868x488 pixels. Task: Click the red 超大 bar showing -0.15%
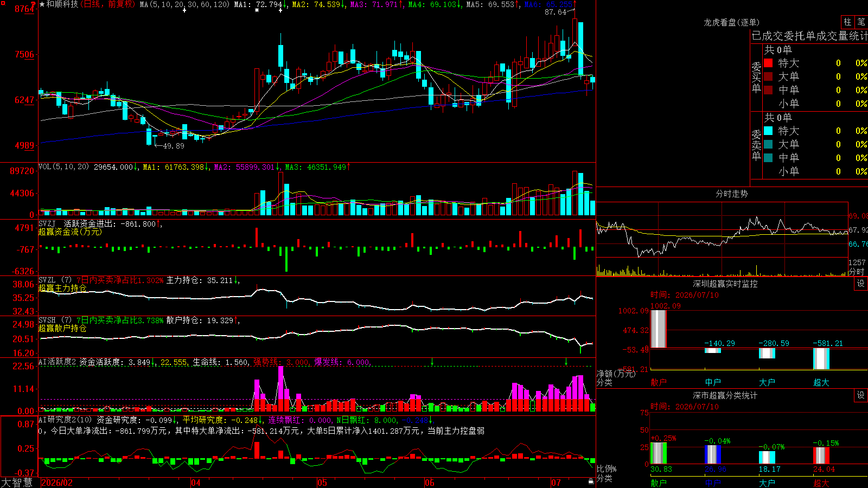[x=821, y=455]
